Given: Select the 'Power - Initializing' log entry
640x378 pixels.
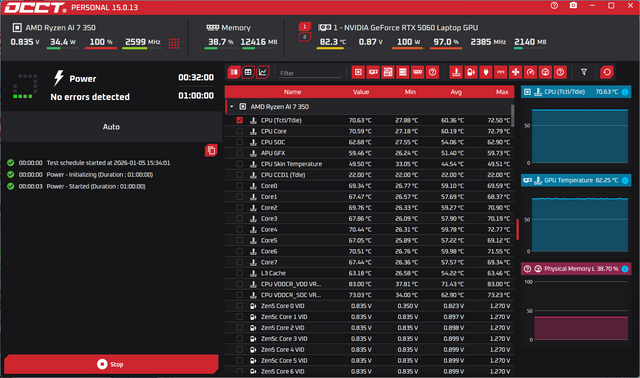Looking at the screenshot, I should [x=100, y=174].
